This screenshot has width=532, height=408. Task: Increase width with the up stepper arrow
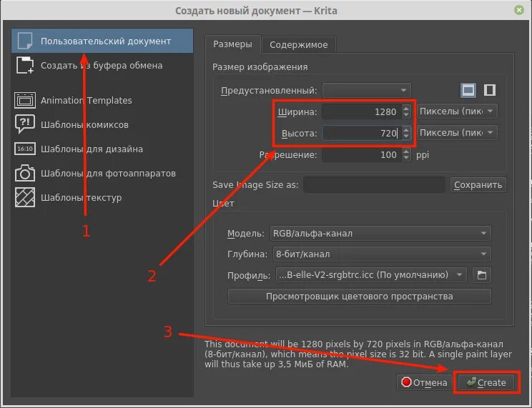click(406, 108)
